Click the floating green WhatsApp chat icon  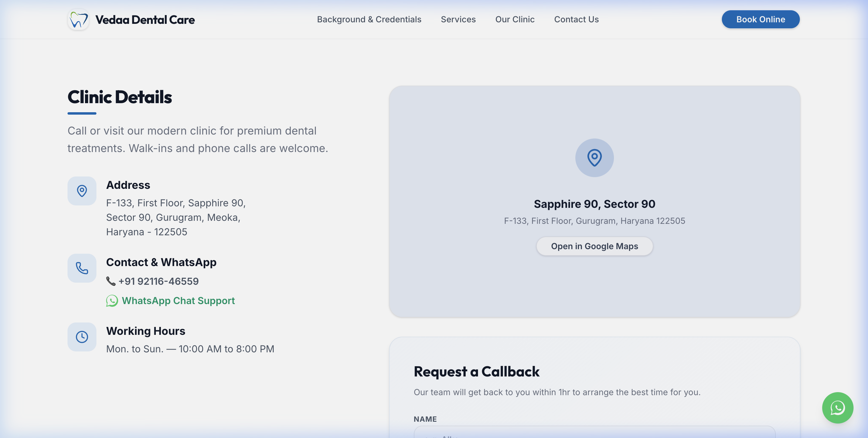pyautogui.click(x=837, y=408)
